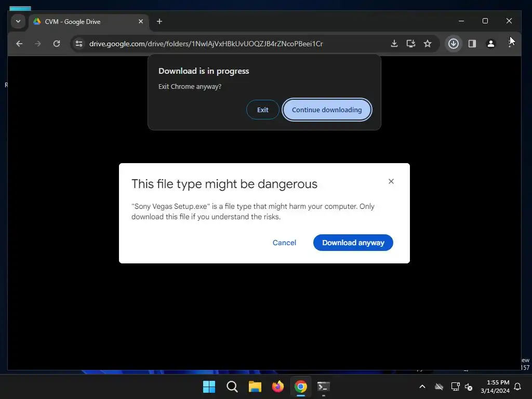
Task: Open the Chrome profile menu
Action: tap(490, 44)
